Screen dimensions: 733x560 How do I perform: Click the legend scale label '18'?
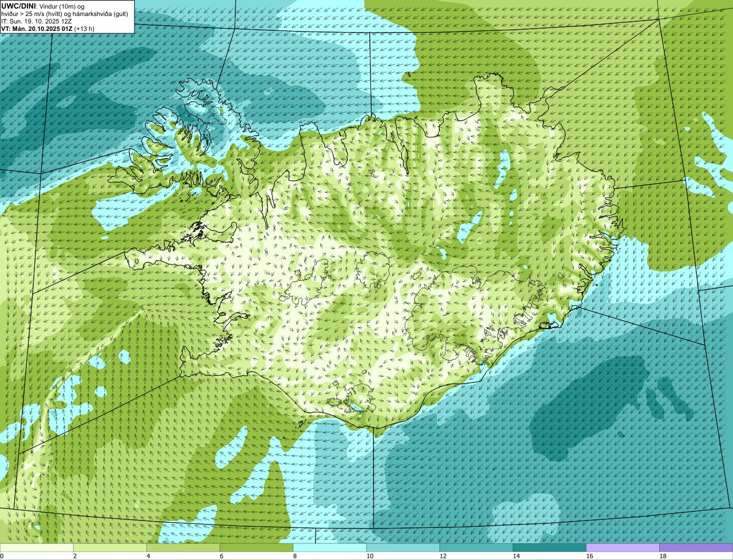663,556
